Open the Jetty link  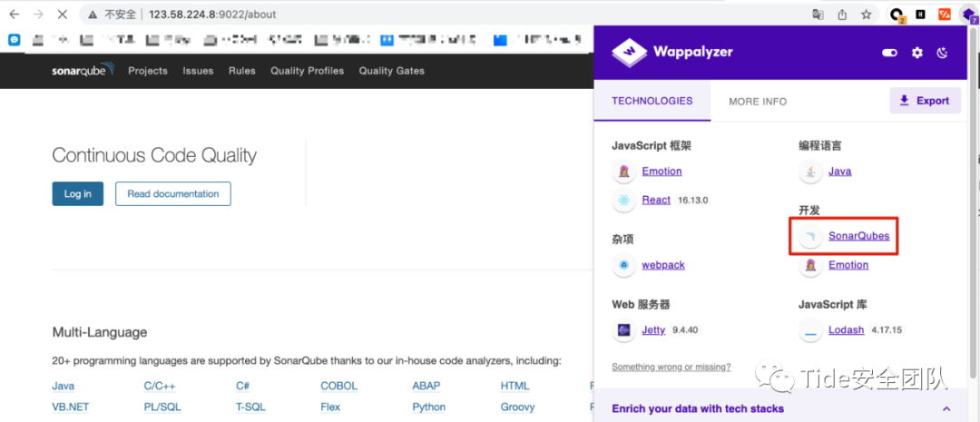tap(653, 330)
